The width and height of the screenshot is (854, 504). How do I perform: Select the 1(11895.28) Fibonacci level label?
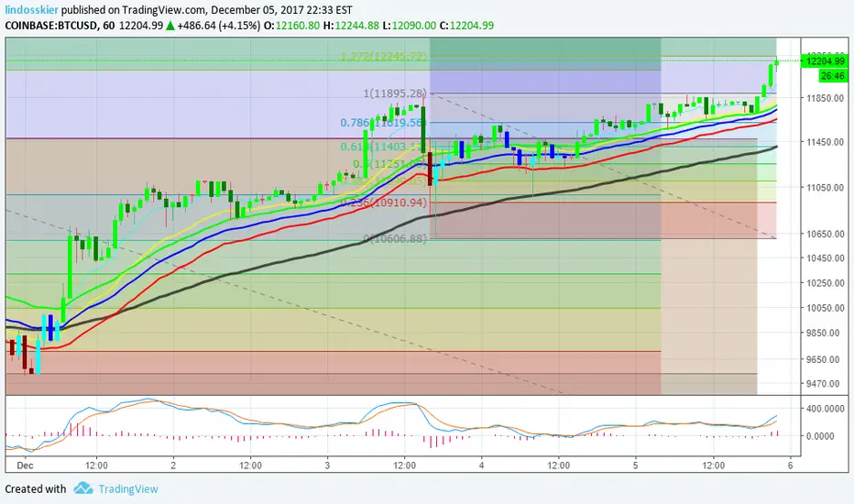click(x=396, y=93)
